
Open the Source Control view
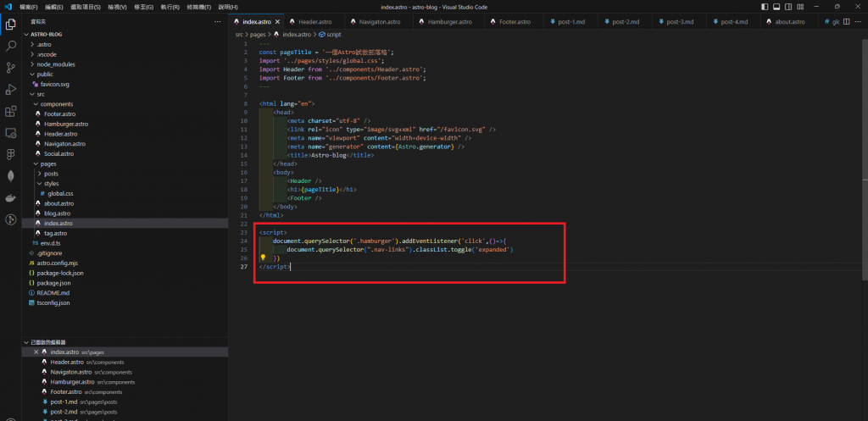point(10,68)
